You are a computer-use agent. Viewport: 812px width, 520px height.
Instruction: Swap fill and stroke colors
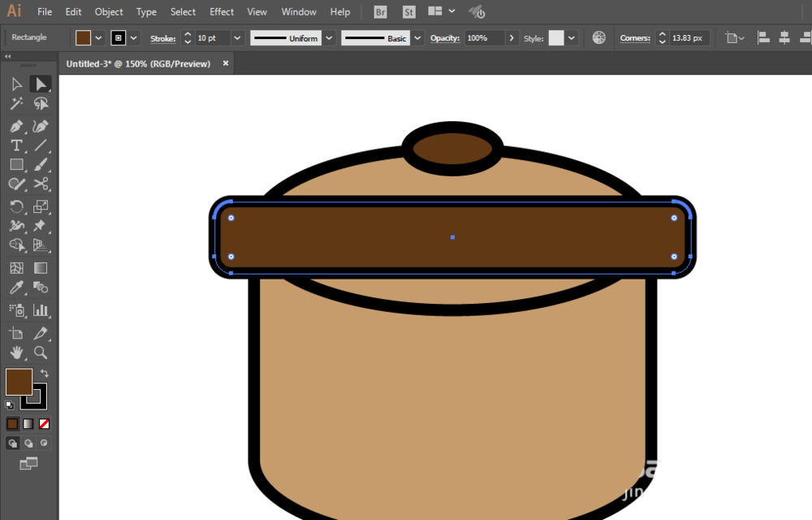[x=45, y=373]
